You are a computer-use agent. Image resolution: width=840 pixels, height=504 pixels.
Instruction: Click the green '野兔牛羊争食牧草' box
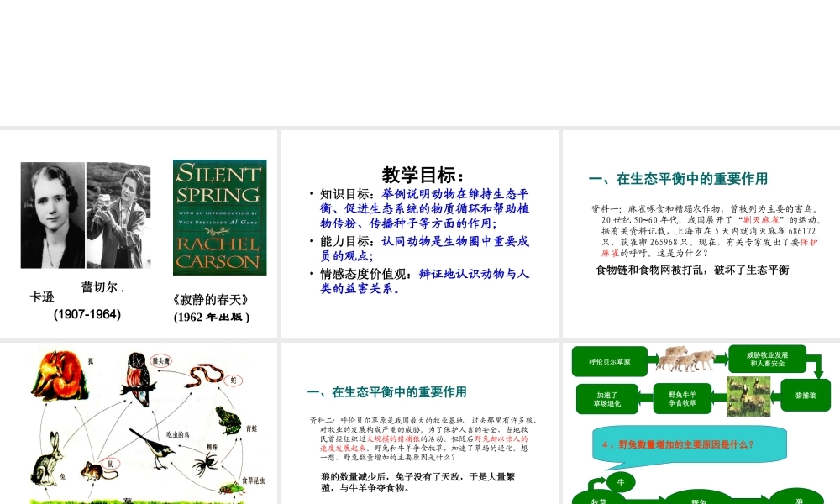[x=682, y=398]
